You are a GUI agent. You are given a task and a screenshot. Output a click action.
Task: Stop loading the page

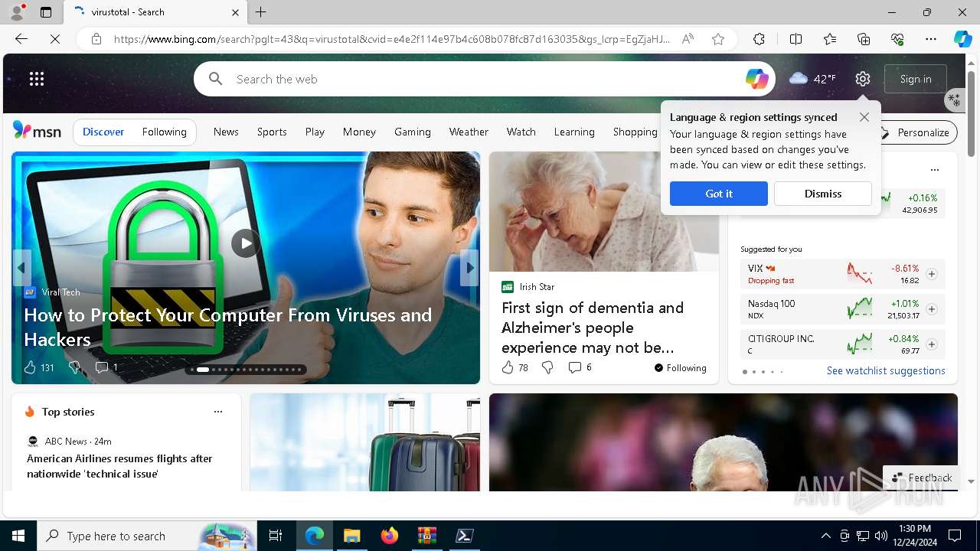(x=54, y=39)
